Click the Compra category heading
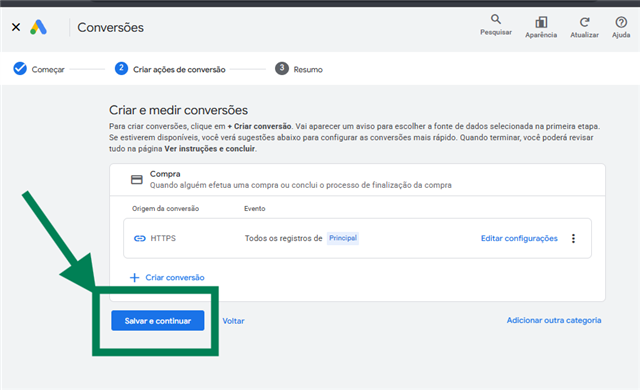Screen dimensions: 640x390 point(165,174)
